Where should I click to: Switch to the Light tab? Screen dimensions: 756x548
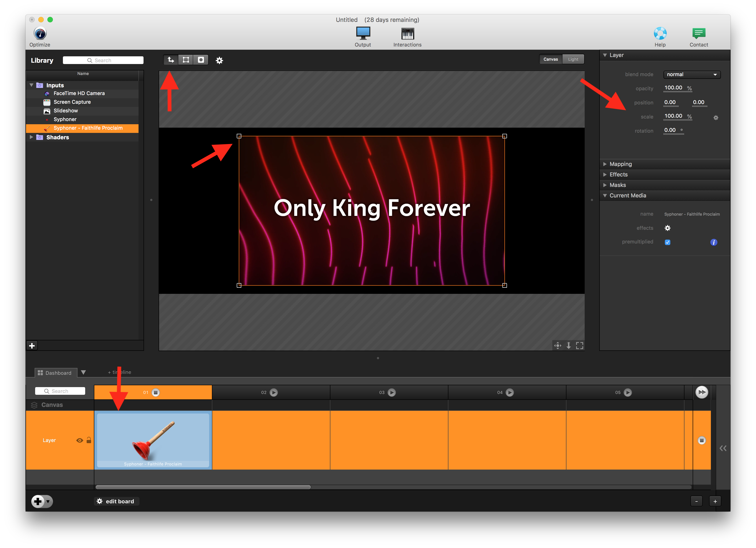pyautogui.click(x=573, y=59)
